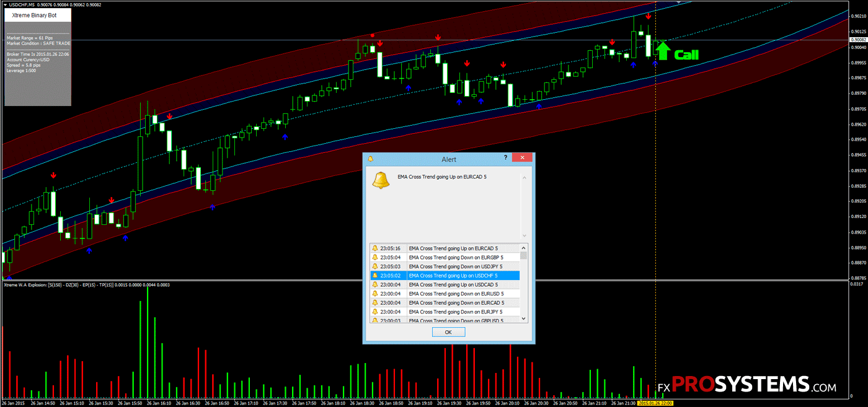
Task: Click the alert list scrollbar up arrow
Action: click(524, 247)
